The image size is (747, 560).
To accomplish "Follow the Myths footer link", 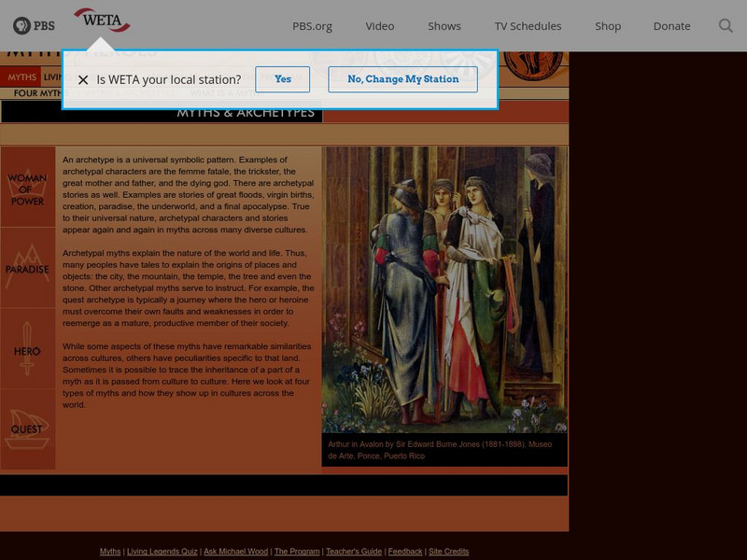I will coord(110,552).
